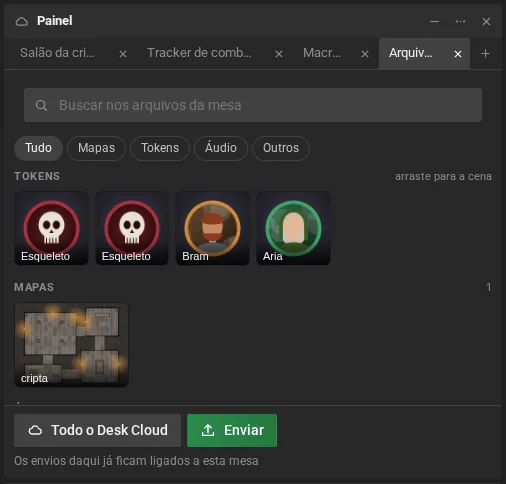
Task: Open Todo o Desk Cloud
Action: [98, 430]
